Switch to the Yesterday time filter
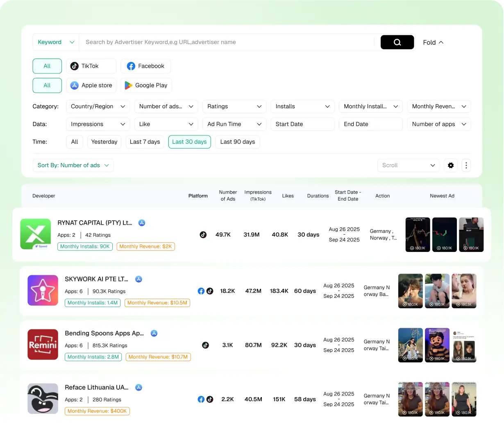The width and height of the screenshot is (504, 425). coord(104,142)
